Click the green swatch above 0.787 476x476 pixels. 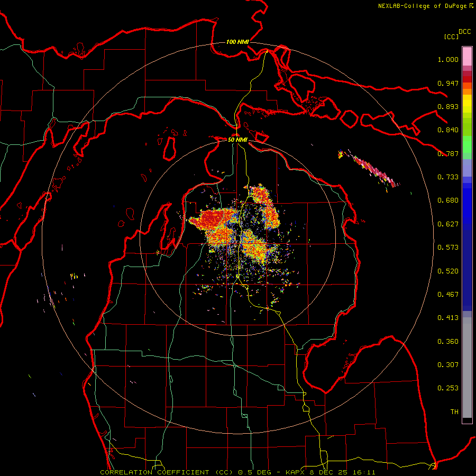(467, 144)
